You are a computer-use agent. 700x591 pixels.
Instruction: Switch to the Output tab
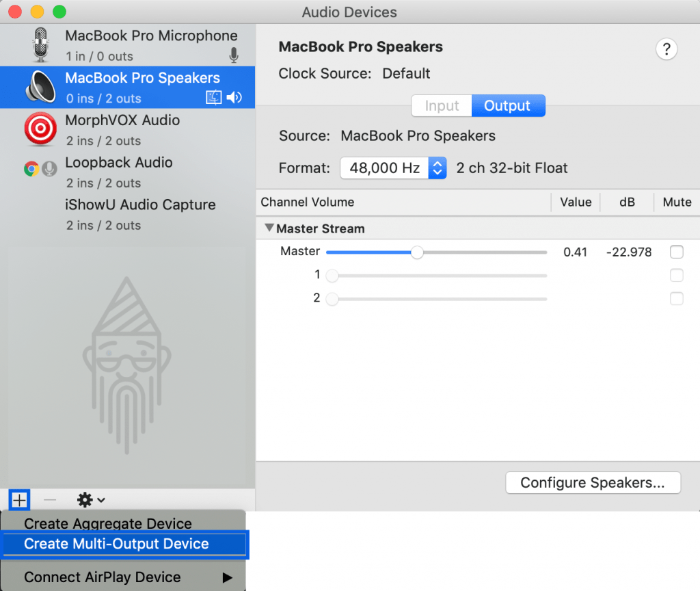(508, 106)
